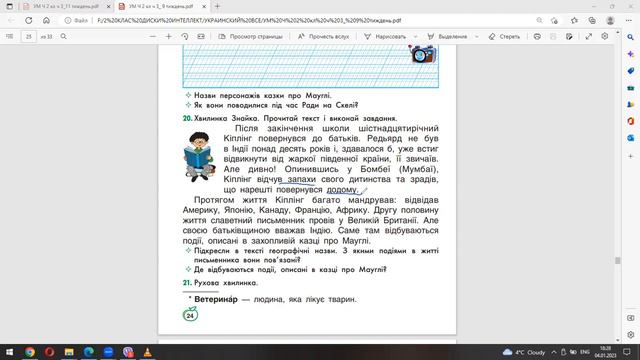
Task: Open browser Collections icon
Action: [x=592, y=20]
